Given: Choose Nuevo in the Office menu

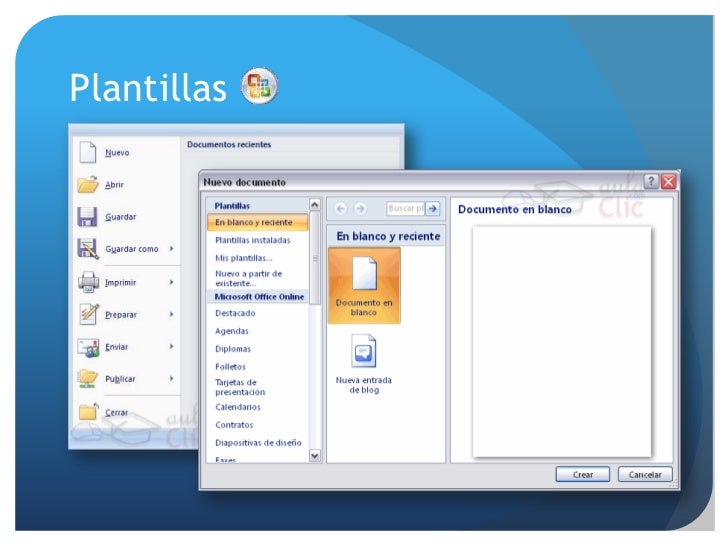Looking at the screenshot, I should click(117, 153).
